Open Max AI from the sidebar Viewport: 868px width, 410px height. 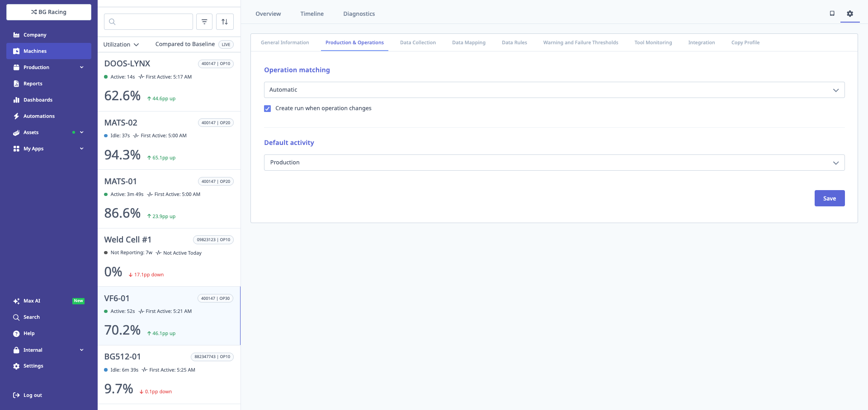tap(32, 301)
